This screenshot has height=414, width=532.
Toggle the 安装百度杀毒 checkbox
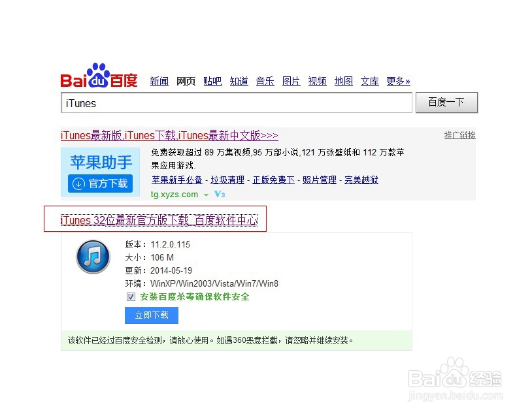pyautogui.click(x=131, y=296)
